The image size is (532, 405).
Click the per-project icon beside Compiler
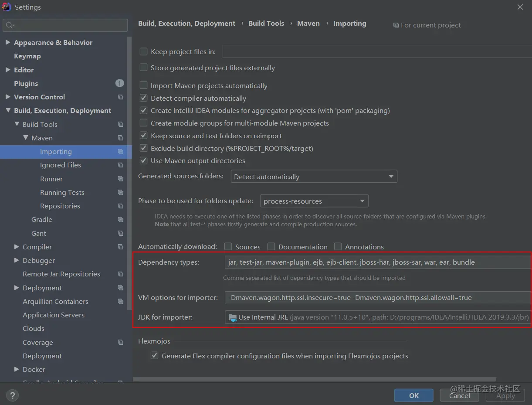120,247
